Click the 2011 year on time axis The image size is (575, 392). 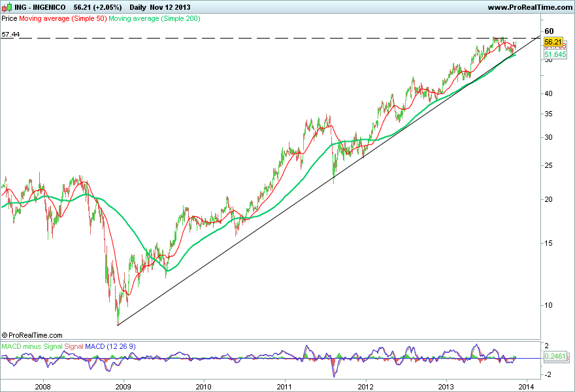[284, 387]
